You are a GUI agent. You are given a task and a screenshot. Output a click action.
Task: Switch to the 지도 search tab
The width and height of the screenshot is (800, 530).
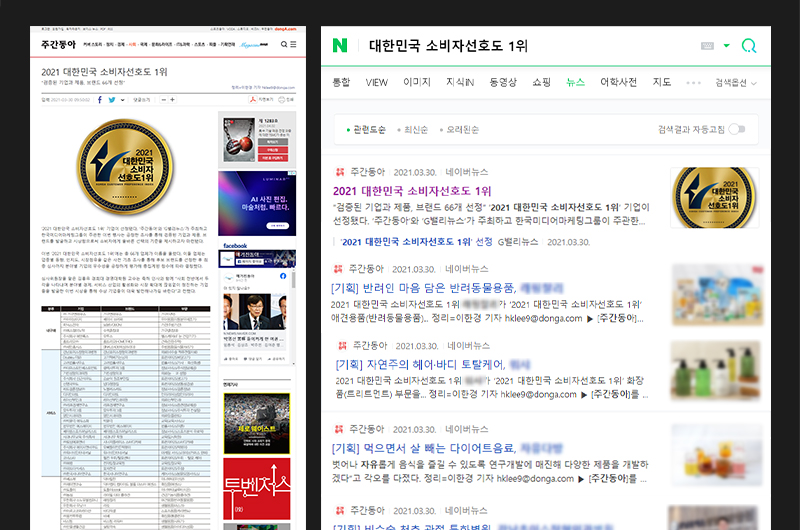click(662, 82)
